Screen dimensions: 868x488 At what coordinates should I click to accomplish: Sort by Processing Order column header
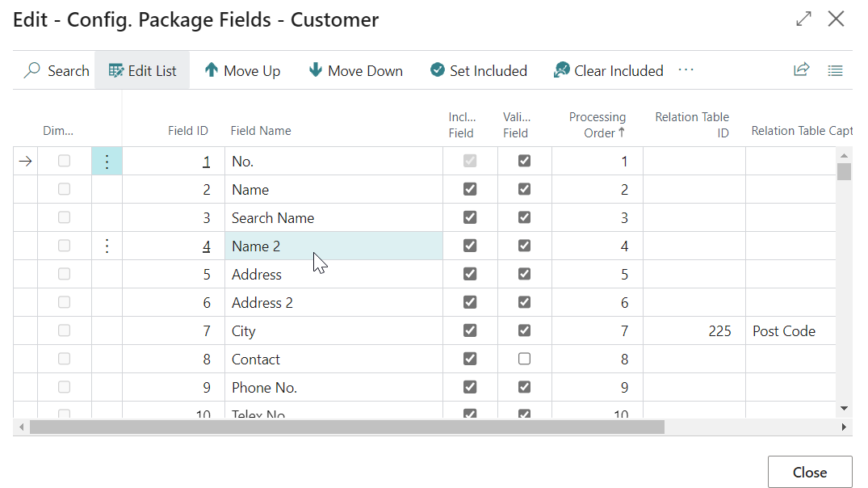click(598, 125)
